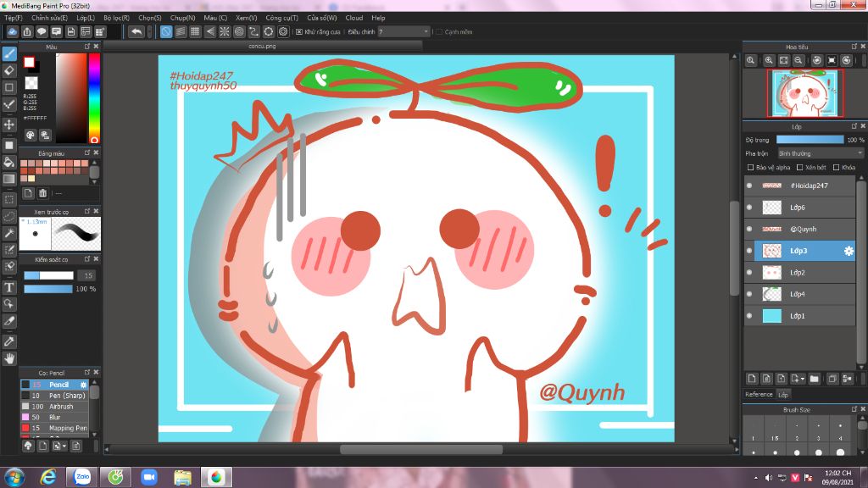This screenshot has height=488, width=868.
Task: Click the navigator thumbnail preview
Action: 805,93
